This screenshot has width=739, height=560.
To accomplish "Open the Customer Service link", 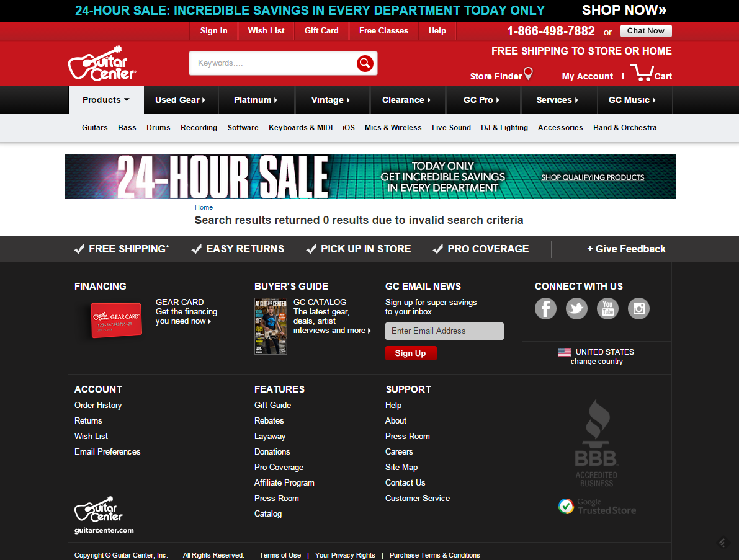I will pos(418,499).
